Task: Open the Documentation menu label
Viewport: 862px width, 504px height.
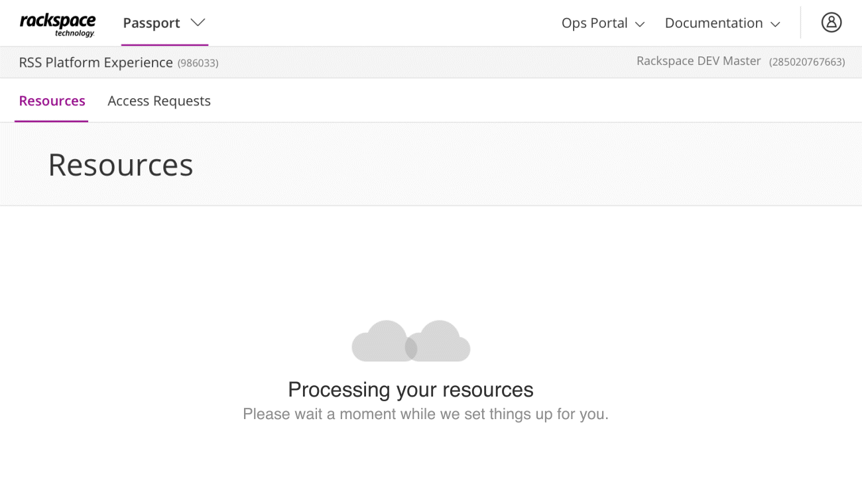Action: pyautogui.click(x=713, y=23)
